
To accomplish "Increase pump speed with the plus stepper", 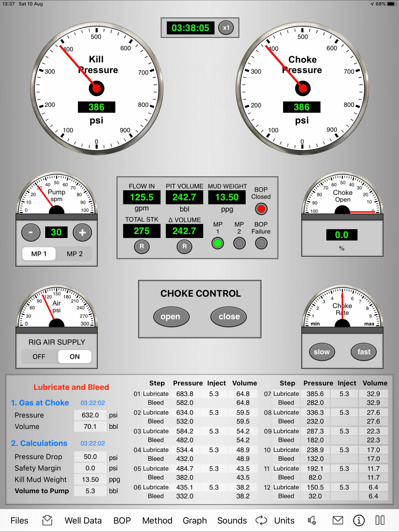I will pos(82,232).
